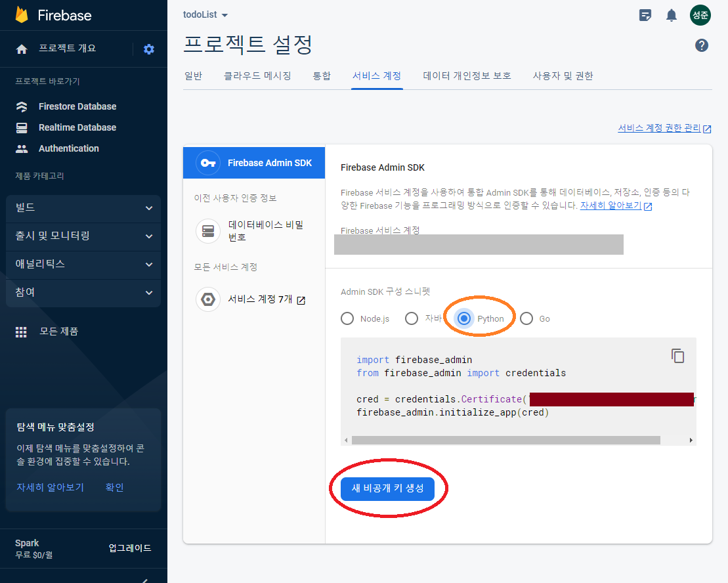The image size is (728, 583).
Task: Click the Spark plan label
Action: click(x=27, y=543)
